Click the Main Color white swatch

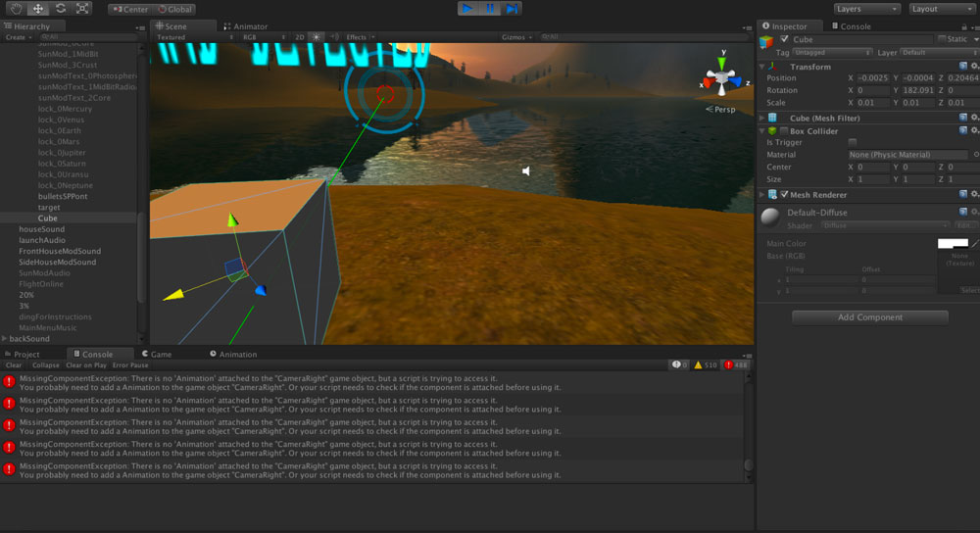click(953, 243)
